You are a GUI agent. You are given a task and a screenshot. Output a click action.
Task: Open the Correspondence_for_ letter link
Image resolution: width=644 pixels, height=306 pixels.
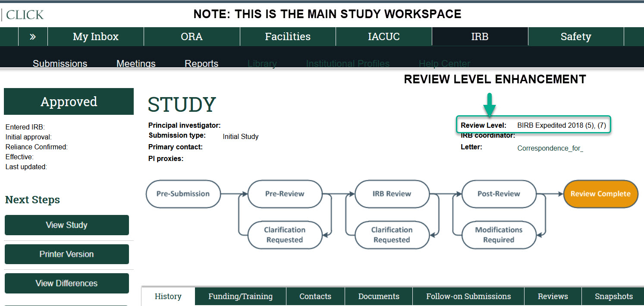click(x=550, y=148)
